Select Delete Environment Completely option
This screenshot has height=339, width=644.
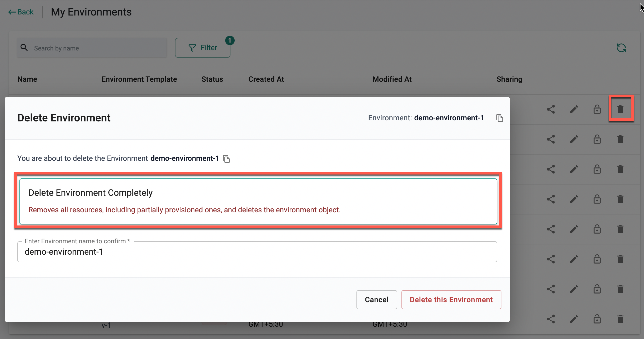258,201
